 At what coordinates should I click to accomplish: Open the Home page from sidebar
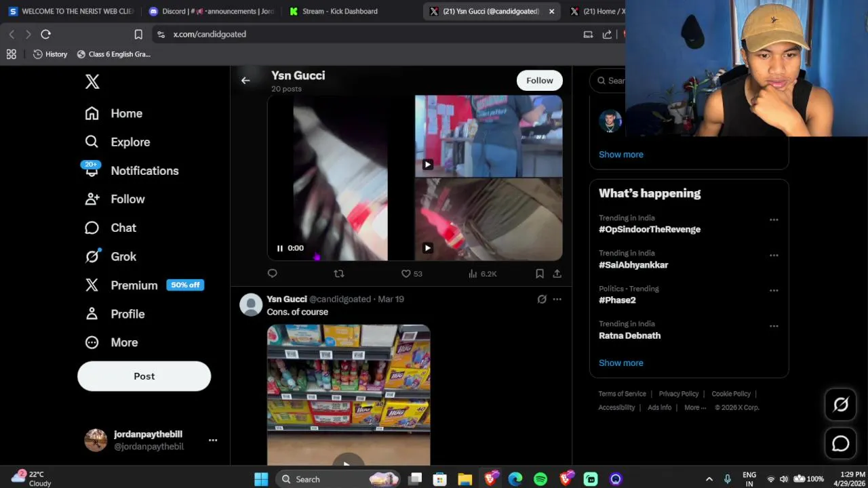point(114,113)
